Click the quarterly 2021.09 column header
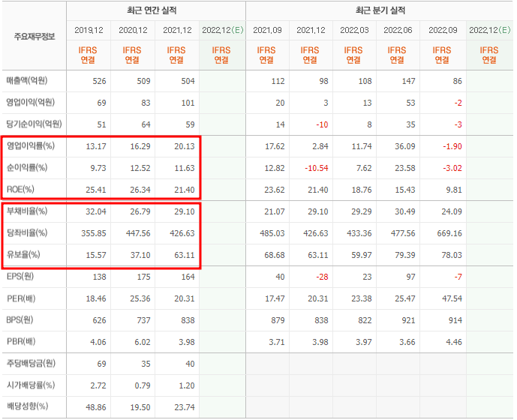This screenshot has height=420, width=517. [x=267, y=30]
